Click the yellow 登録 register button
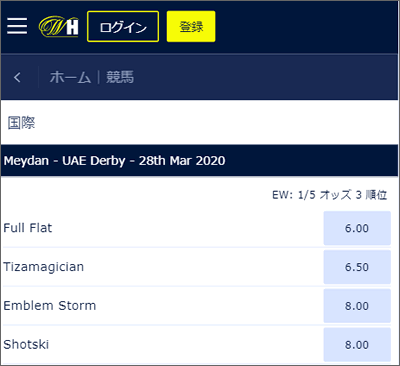This screenshot has width=400, height=366. tap(191, 27)
